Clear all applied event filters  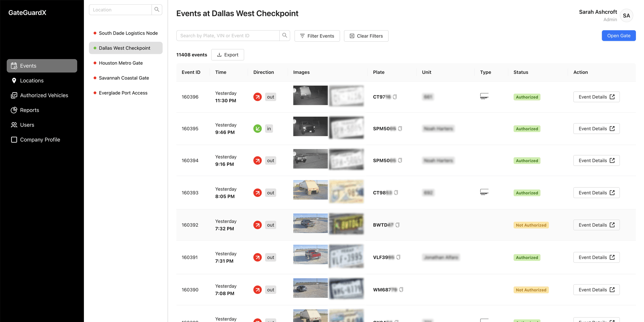tap(366, 36)
